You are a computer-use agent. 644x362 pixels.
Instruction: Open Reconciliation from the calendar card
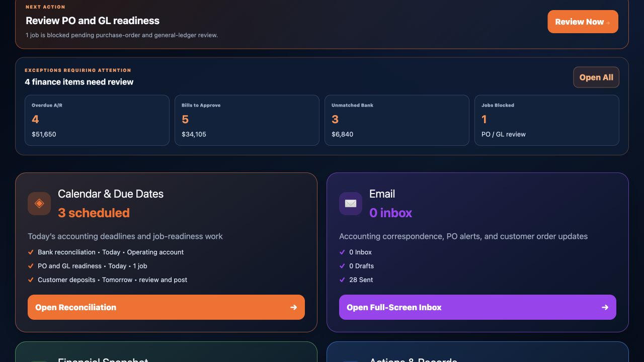166,307
